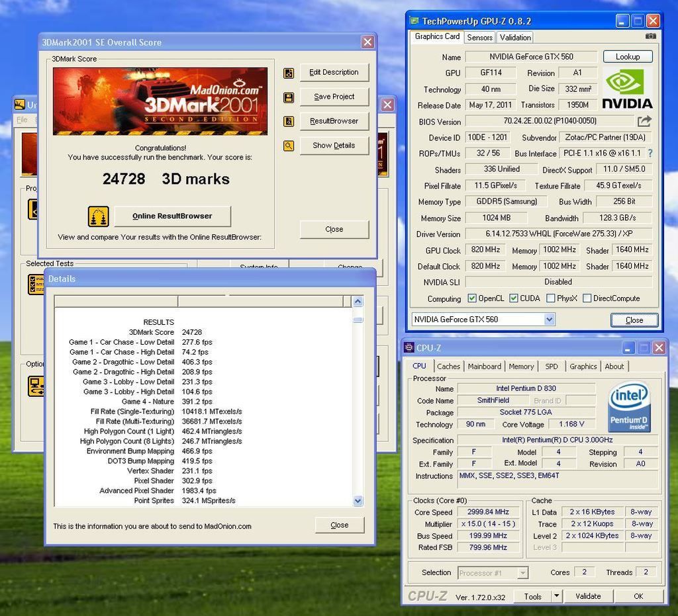Open the NVIDIA GeForce GTX 560 dropdown
Image resolution: width=678 pixels, height=616 pixels.
click(549, 319)
